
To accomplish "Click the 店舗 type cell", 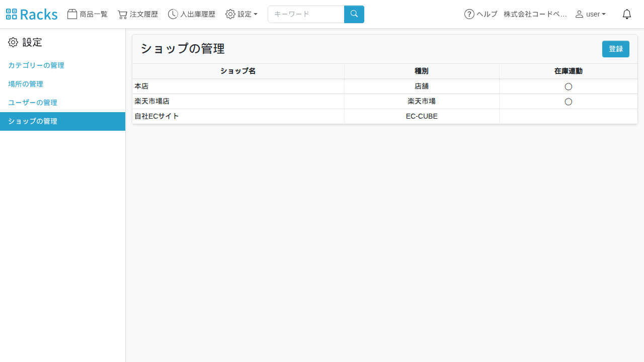I will pos(422,86).
